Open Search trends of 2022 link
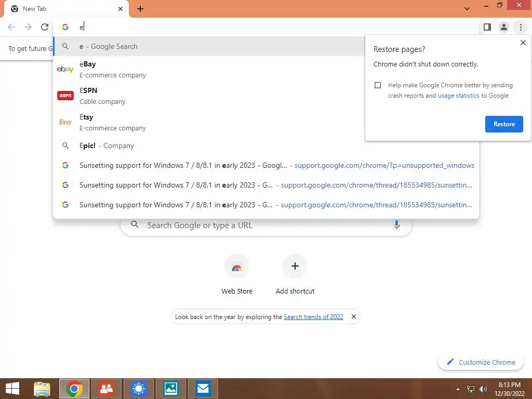Screen dimensions: 532x399 pos(313,317)
